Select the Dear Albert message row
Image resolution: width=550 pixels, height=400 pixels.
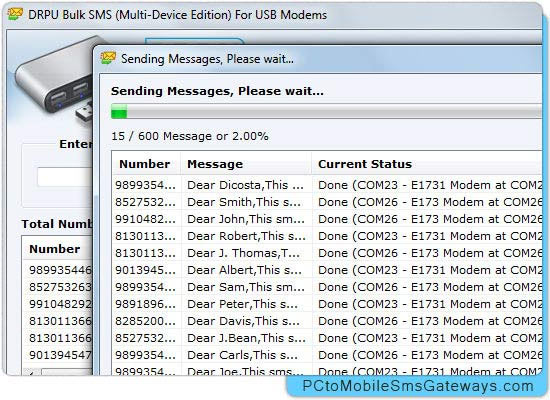(327, 270)
